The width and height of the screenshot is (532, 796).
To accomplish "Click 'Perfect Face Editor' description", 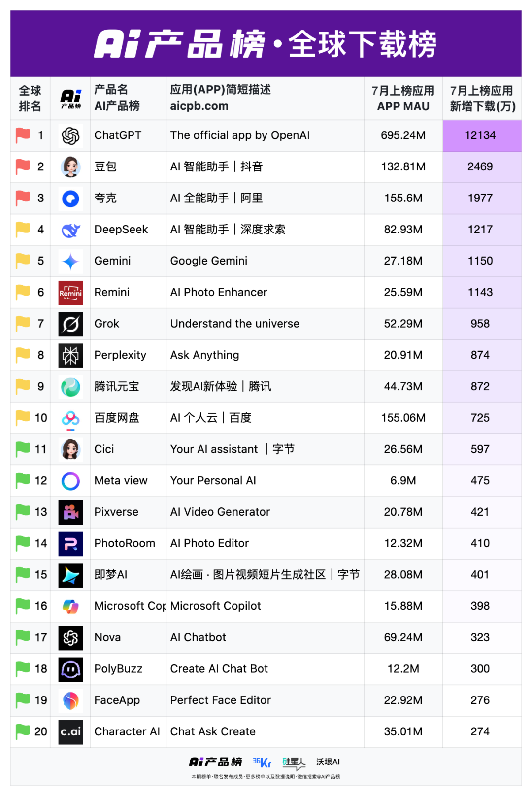I will click(221, 700).
